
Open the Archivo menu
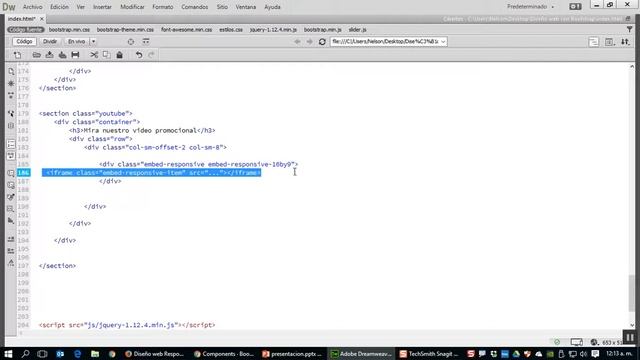pos(32,7)
